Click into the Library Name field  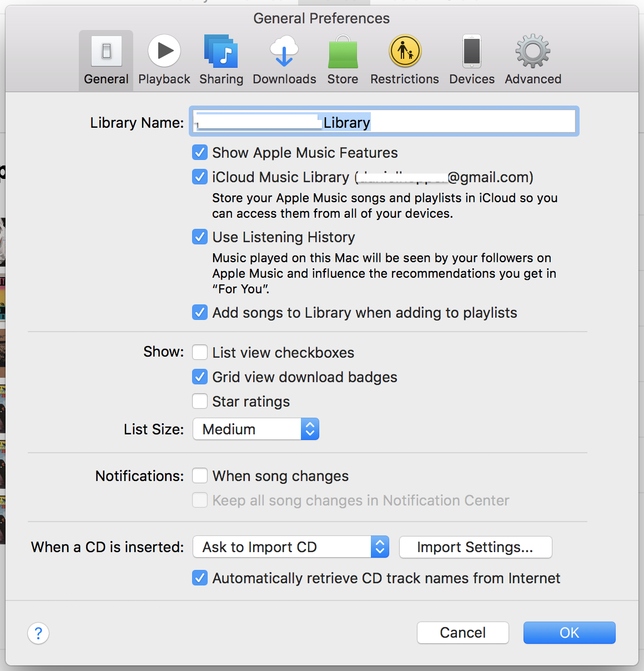(384, 121)
